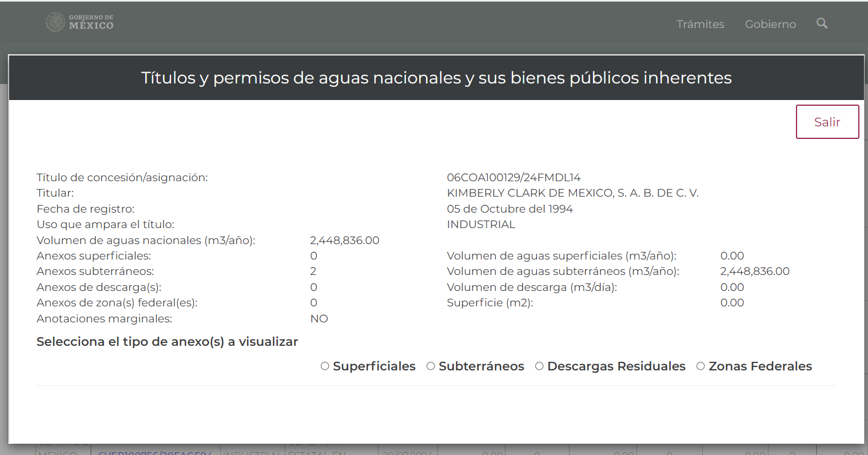Open the search magnifier icon
The width and height of the screenshot is (868, 455).
click(822, 23)
